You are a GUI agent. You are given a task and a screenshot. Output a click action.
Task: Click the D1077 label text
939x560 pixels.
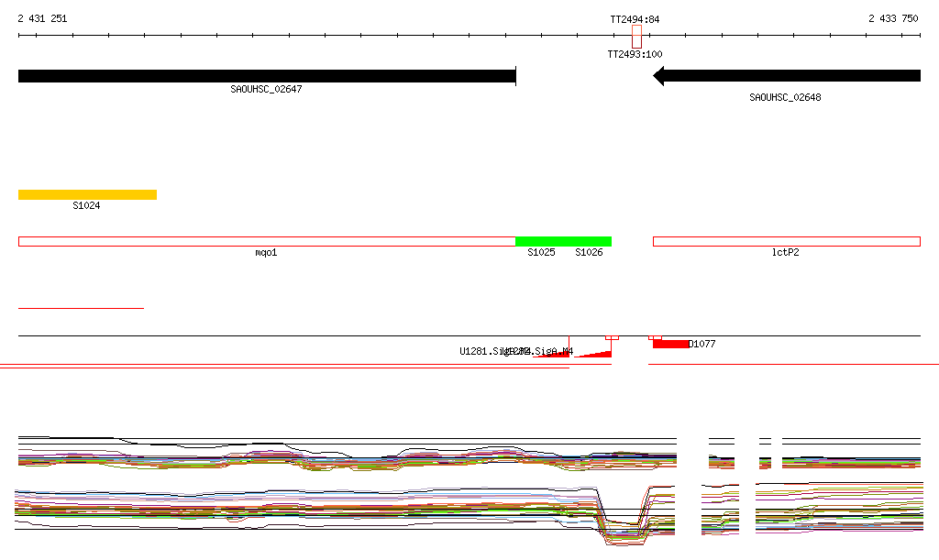pos(702,344)
